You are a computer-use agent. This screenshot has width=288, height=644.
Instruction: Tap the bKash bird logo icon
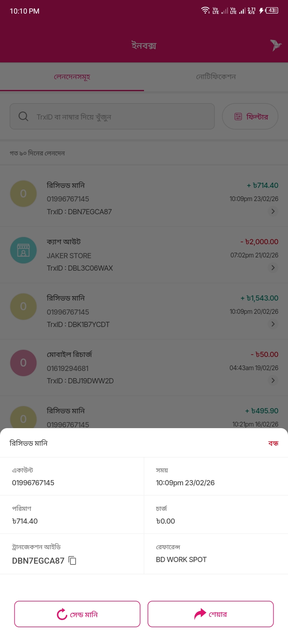275,45
